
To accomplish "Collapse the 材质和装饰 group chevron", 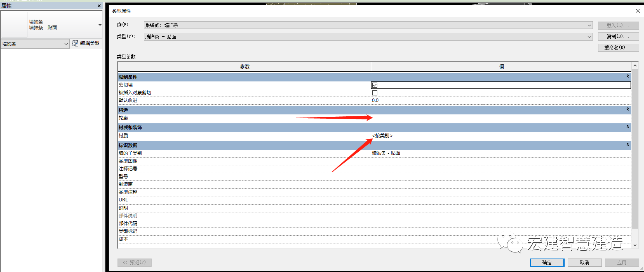I will click(627, 127).
